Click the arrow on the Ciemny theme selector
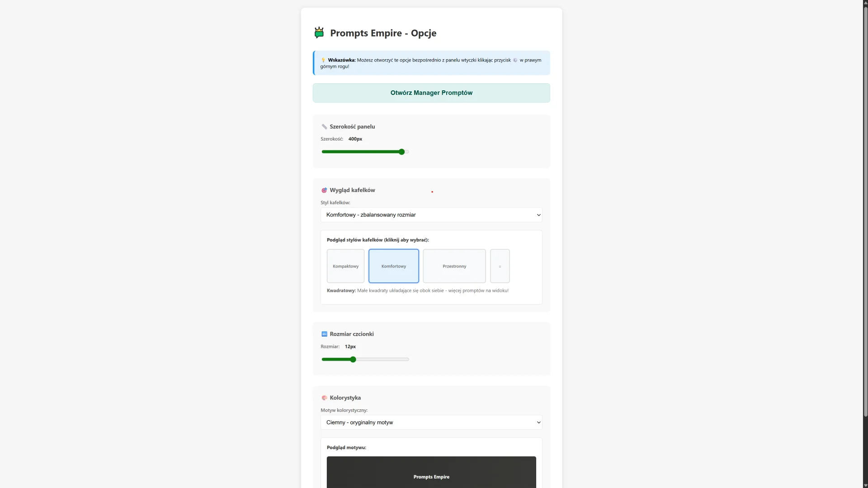The image size is (868, 488). pyautogui.click(x=538, y=422)
